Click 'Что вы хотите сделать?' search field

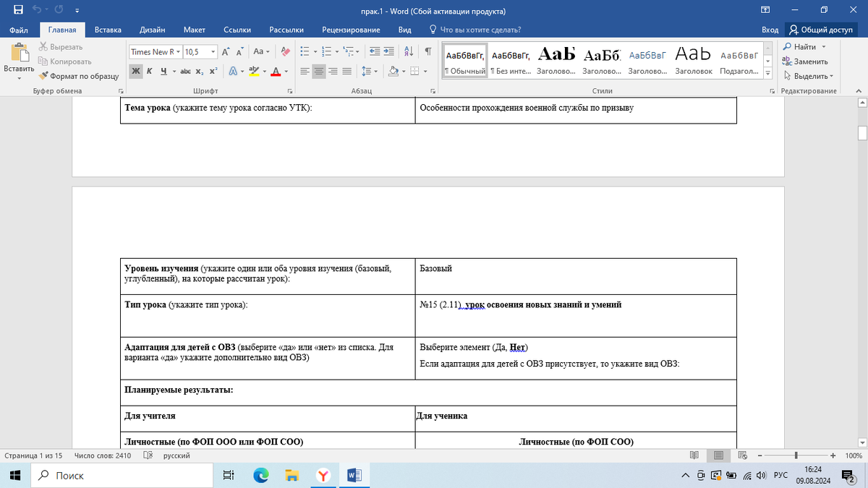(475, 30)
